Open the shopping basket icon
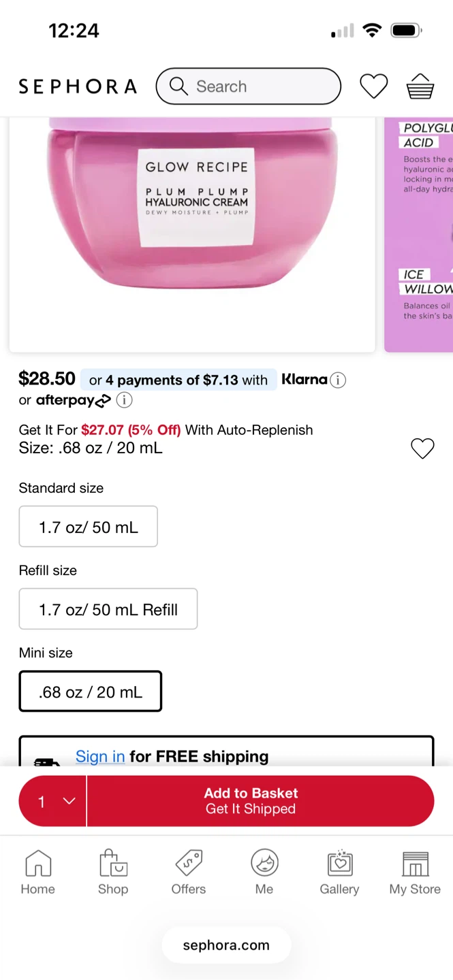 click(420, 86)
